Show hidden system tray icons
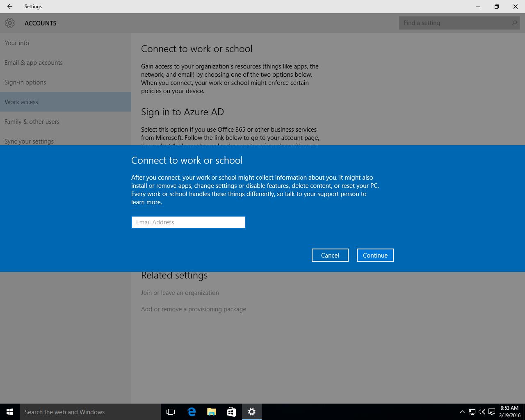 462,412
